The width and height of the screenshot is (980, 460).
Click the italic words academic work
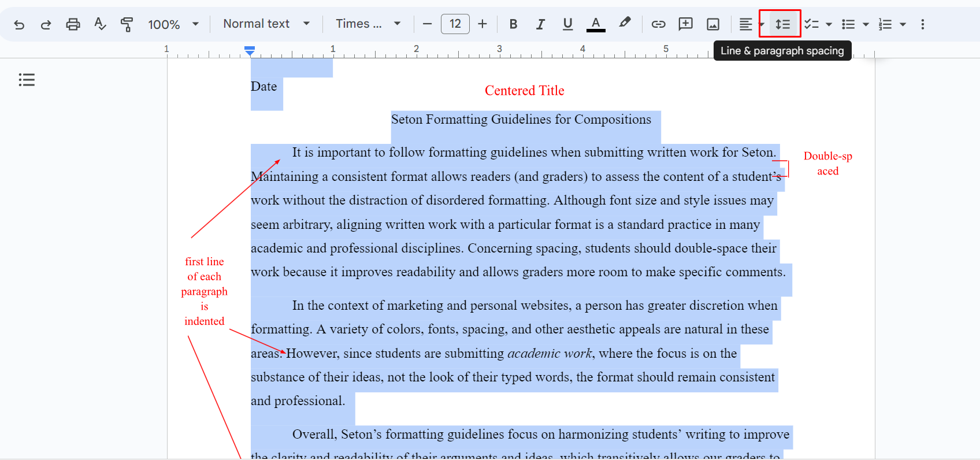(550, 353)
